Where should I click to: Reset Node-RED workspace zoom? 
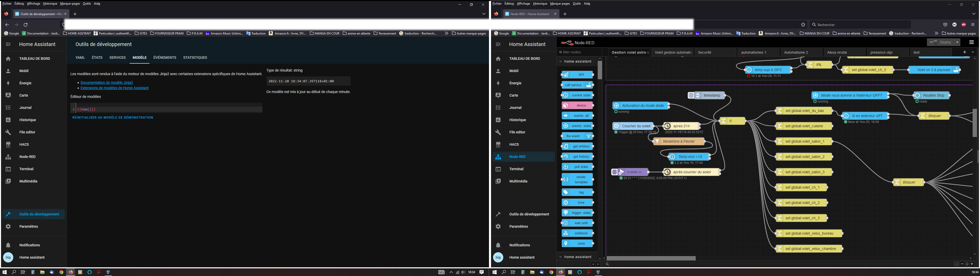967,264
